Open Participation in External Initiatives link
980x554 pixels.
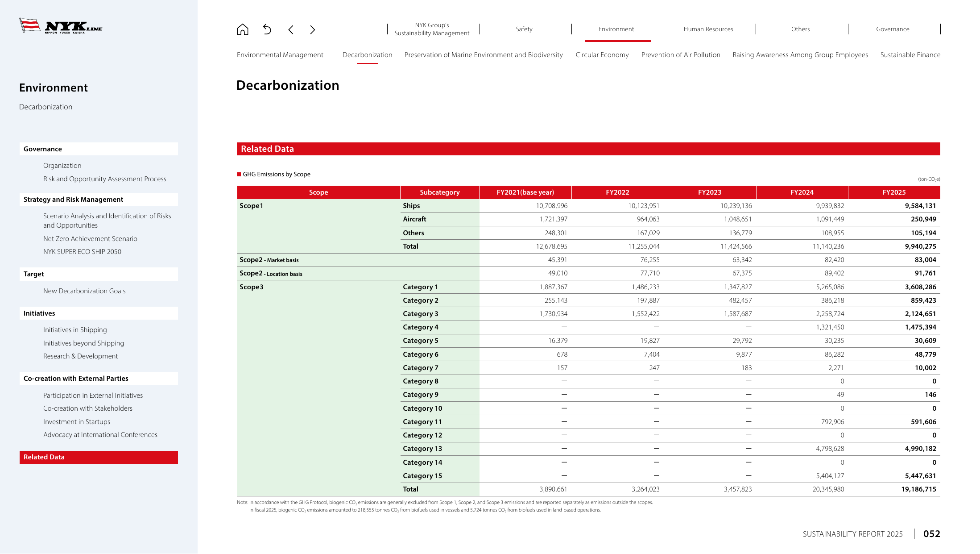click(x=93, y=396)
